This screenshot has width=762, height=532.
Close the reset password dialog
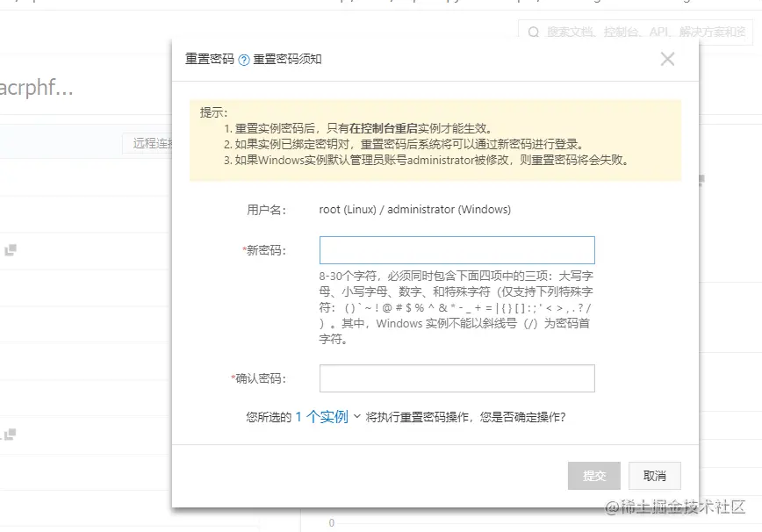tap(667, 60)
